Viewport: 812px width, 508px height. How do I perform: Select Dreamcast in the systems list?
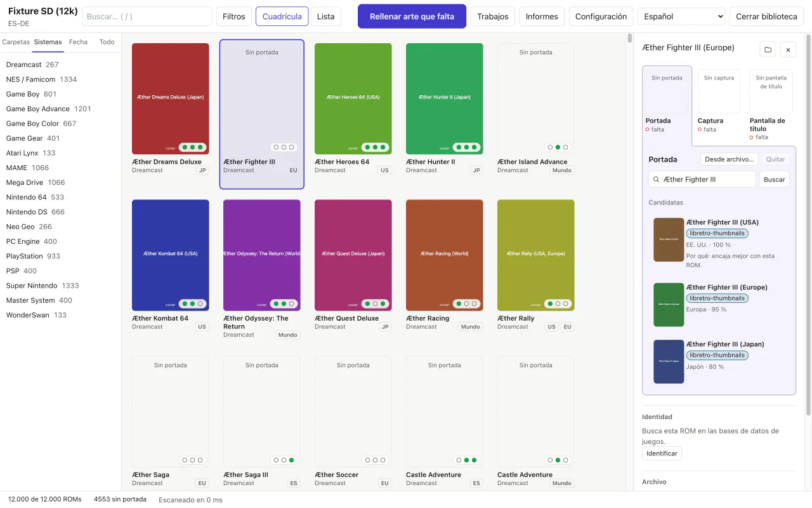coord(60,65)
